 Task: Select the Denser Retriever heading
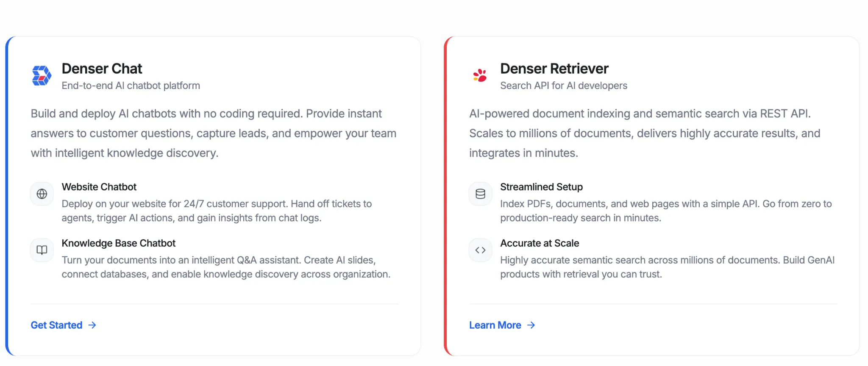[x=554, y=68]
